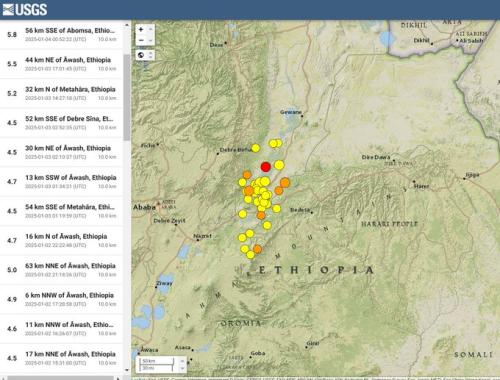
Task: Click the Awasa city label
Action: pyautogui.click(x=149, y=350)
